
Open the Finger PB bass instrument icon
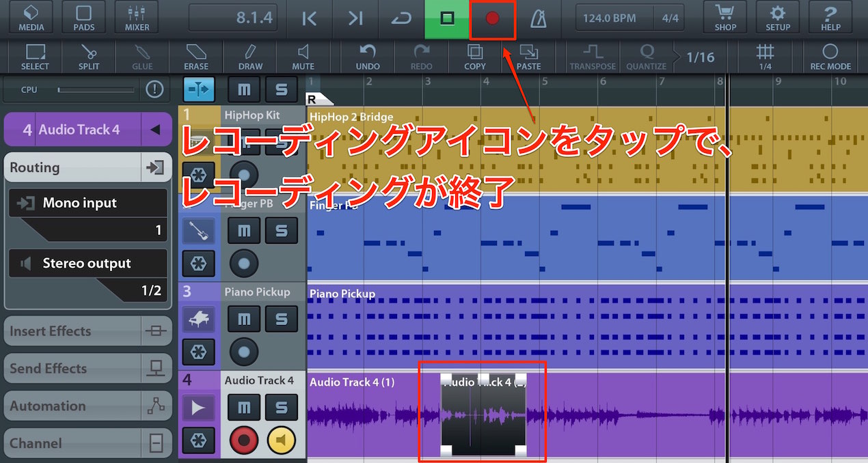(198, 231)
